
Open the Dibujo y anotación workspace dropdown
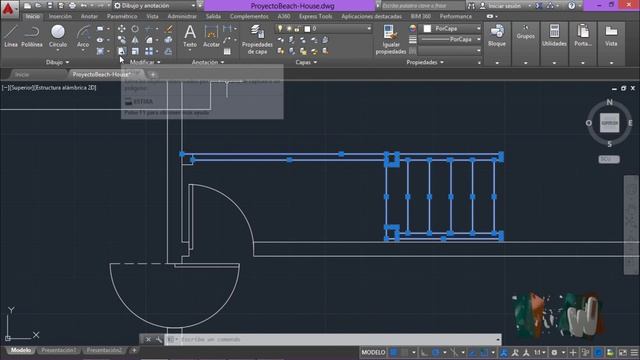(x=155, y=6)
